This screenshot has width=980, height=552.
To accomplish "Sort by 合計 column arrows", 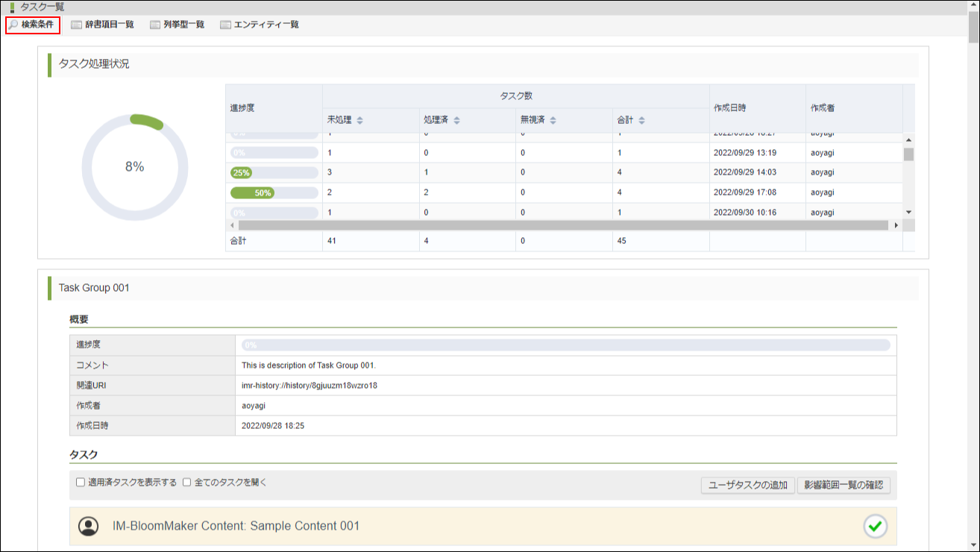I will [641, 120].
